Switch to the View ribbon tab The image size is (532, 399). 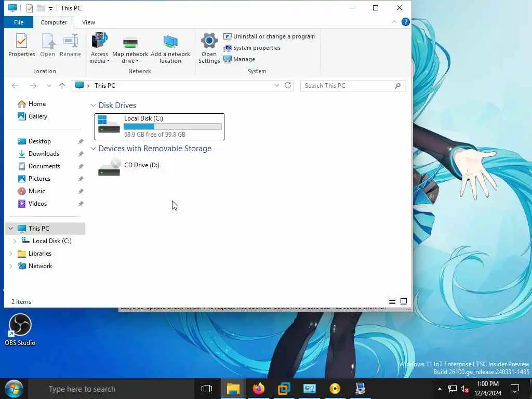click(88, 22)
